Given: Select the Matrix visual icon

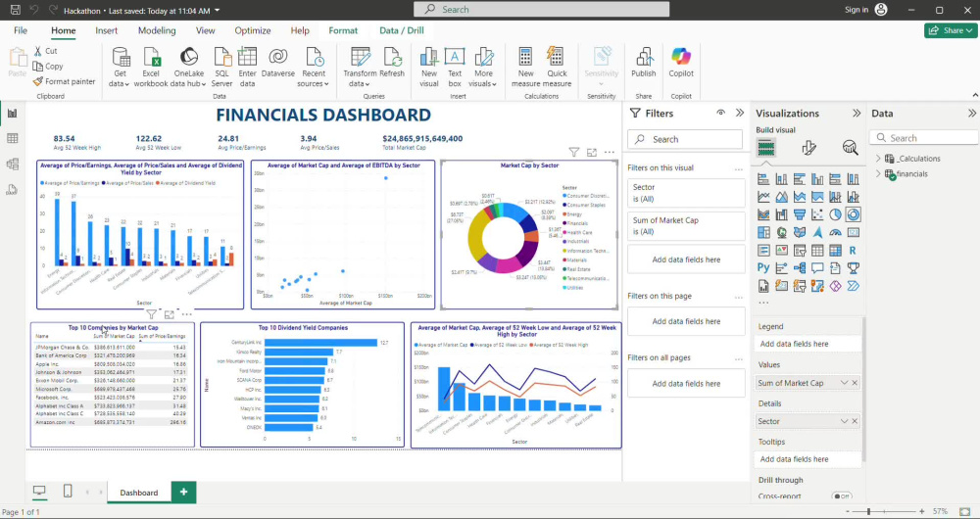Looking at the screenshot, I should 836,251.
